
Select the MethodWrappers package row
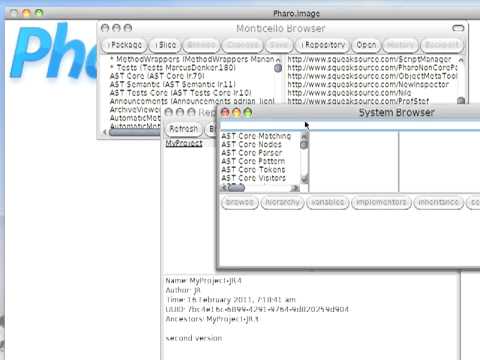[192, 59]
